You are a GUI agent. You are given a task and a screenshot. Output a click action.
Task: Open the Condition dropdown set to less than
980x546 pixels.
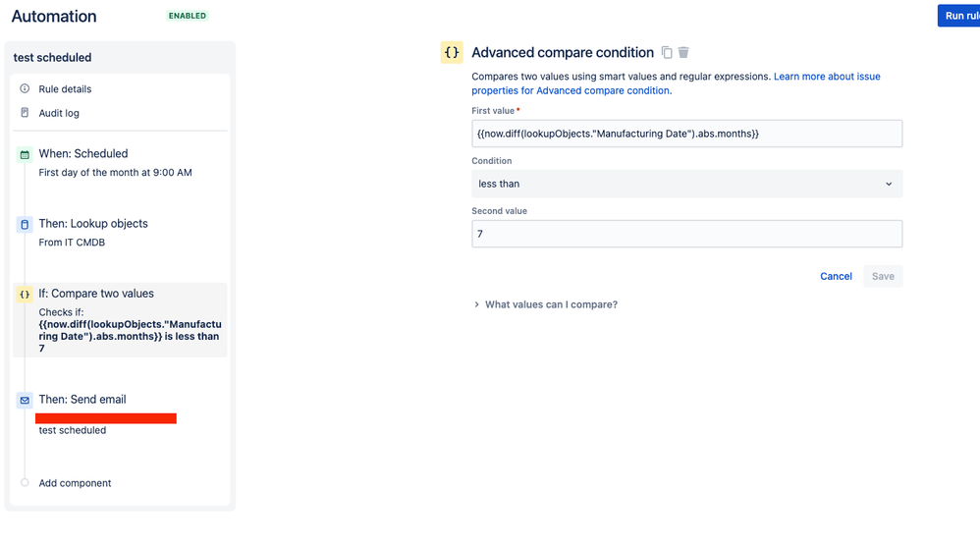[x=686, y=184]
